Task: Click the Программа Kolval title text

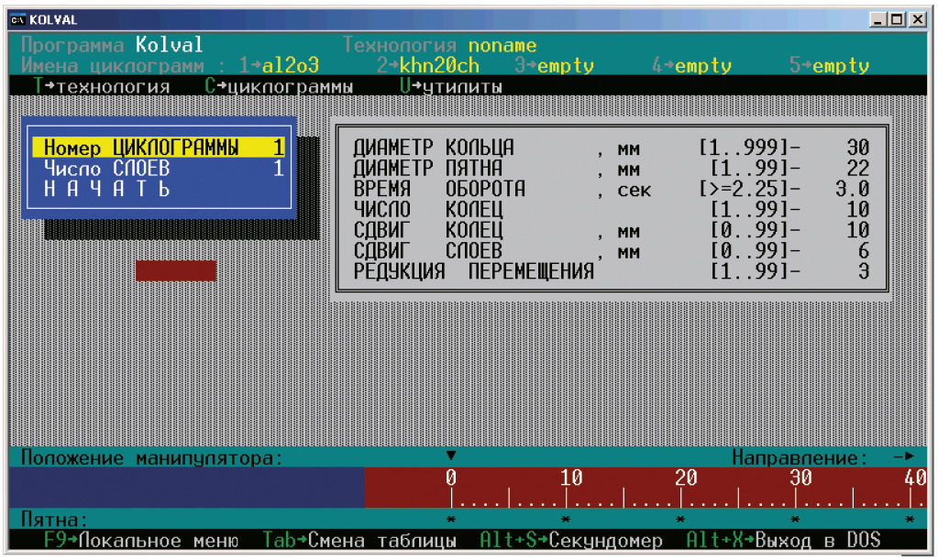Action: [x=113, y=45]
